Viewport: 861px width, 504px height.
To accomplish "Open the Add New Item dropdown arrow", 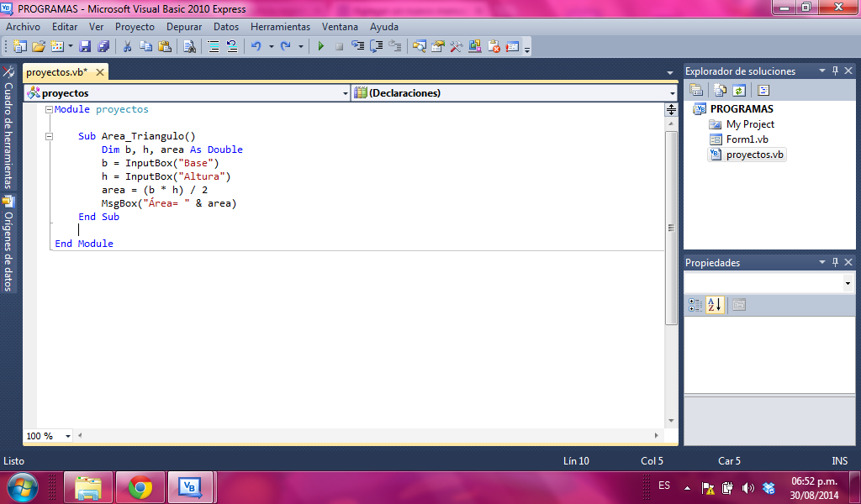I will click(x=71, y=46).
